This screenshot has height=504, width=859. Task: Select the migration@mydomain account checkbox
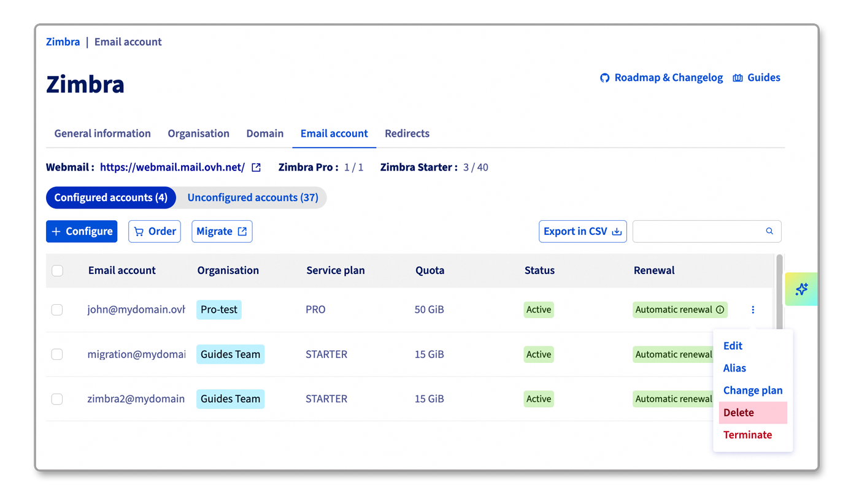pos(57,354)
